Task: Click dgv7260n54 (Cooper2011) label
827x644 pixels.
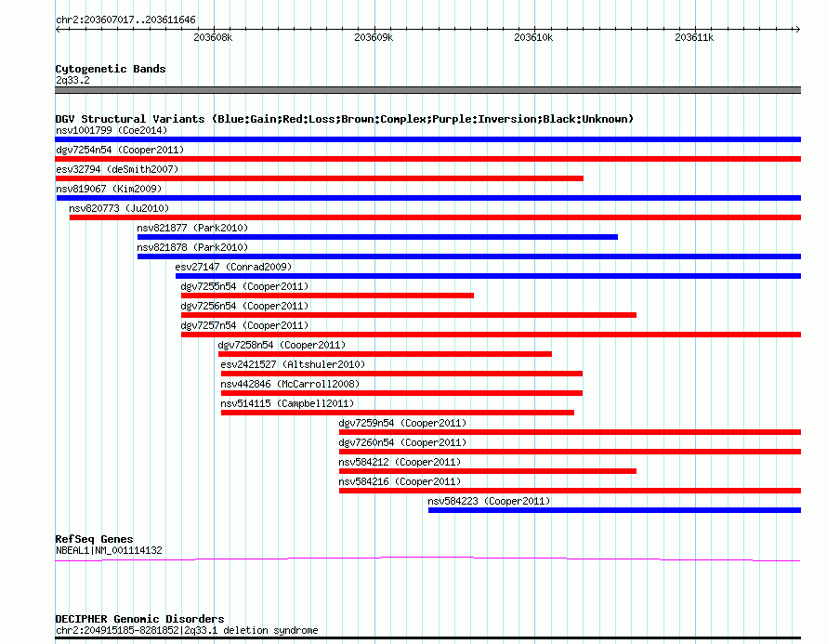Action: click(402, 442)
